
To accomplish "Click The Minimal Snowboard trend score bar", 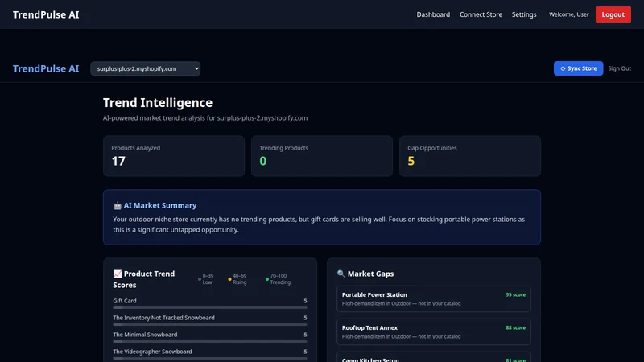I will (210, 341).
